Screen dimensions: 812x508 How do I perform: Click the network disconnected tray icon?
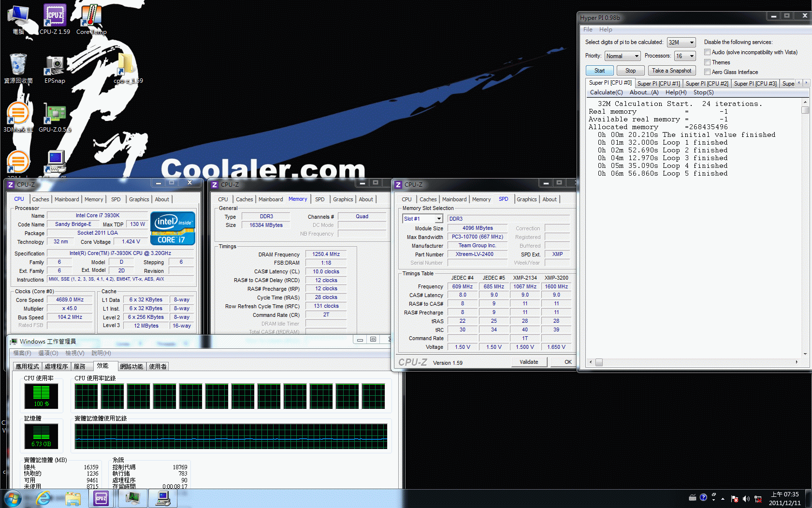[758, 499]
